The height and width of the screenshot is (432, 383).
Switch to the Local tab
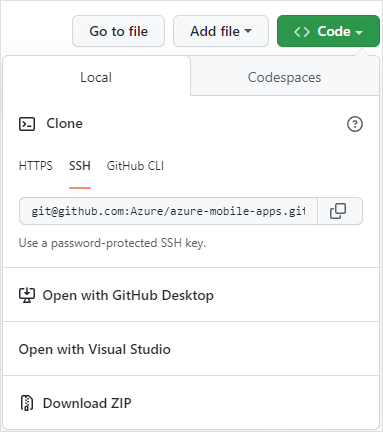coord(96,77)
